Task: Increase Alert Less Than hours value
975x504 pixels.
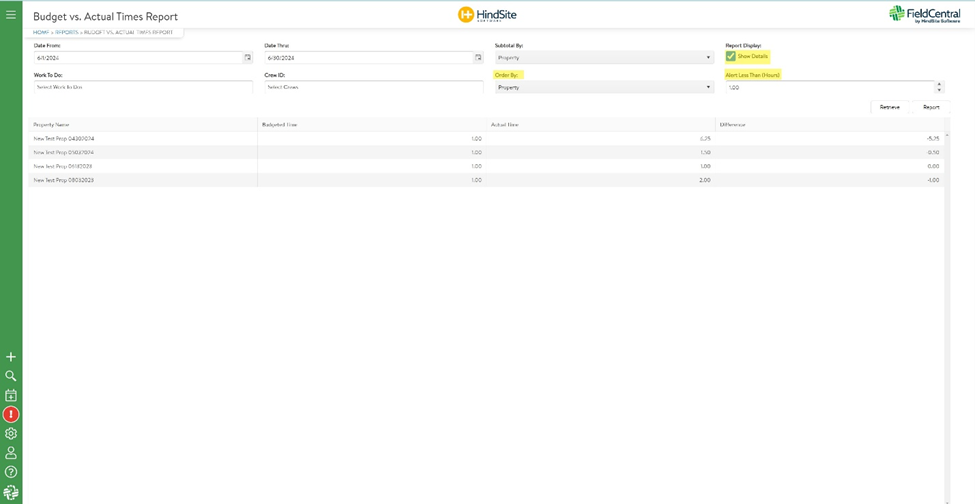Action: pos(939,85)
